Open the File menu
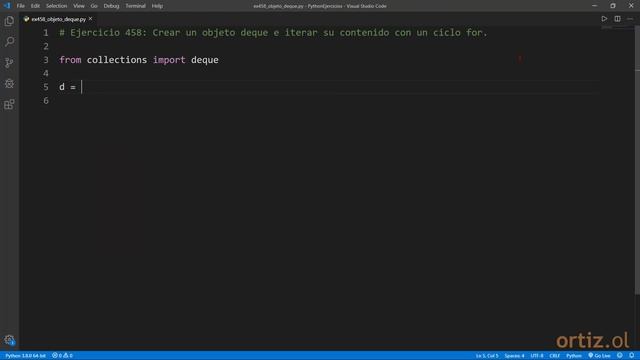This screenshot has height=360, width=640. [x=21, y=6]
